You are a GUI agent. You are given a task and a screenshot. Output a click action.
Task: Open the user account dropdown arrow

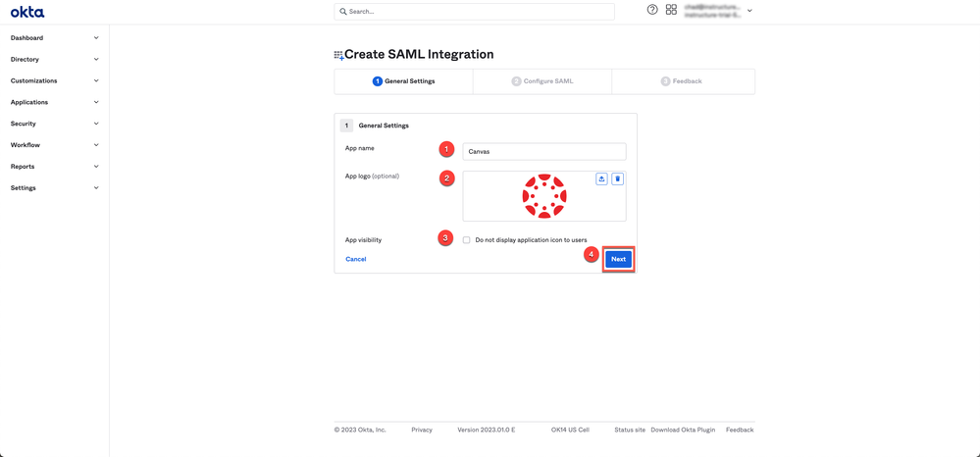pos(749,11)
